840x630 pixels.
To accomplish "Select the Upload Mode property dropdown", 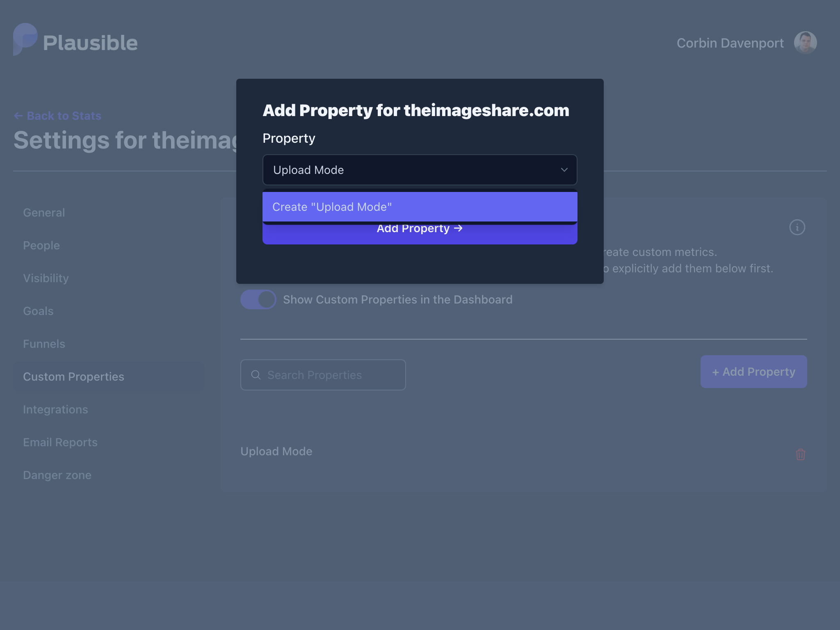I will point(420,169).
